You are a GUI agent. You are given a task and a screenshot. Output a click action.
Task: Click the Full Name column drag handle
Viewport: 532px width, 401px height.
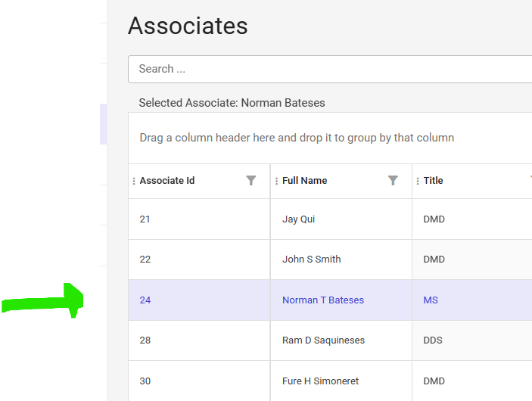click(276, 182)
